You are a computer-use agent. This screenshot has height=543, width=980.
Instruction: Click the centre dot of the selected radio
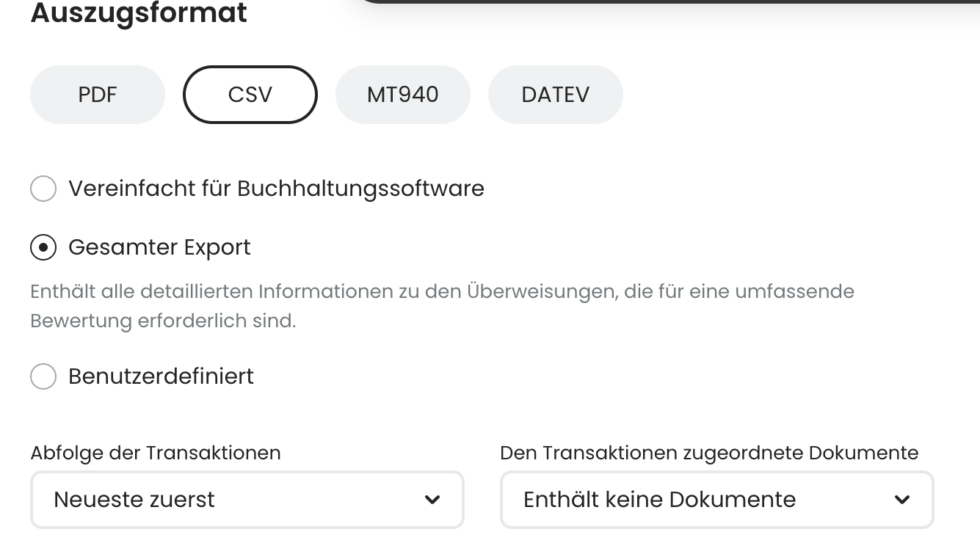coord(43,248)
